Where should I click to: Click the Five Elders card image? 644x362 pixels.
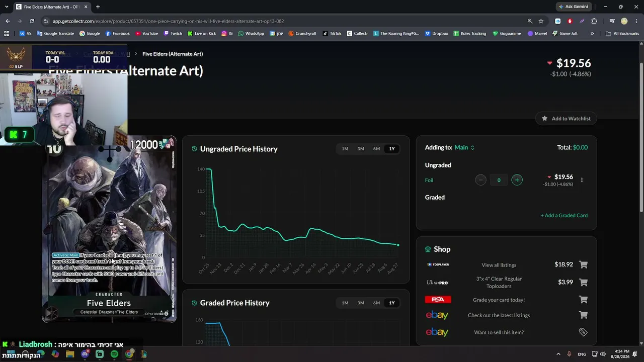pyautogui.click(x=109, y=229)
